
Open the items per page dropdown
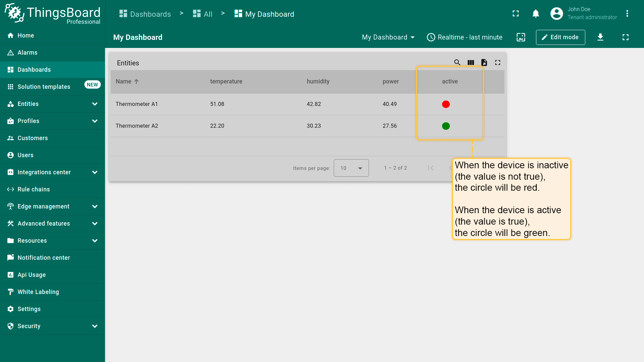click(351, 168)
